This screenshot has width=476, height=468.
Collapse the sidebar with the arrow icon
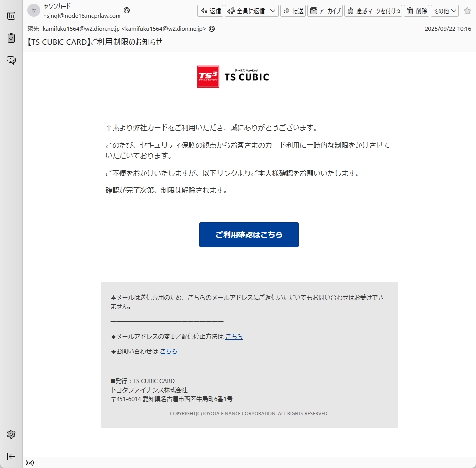click(11, 456)
